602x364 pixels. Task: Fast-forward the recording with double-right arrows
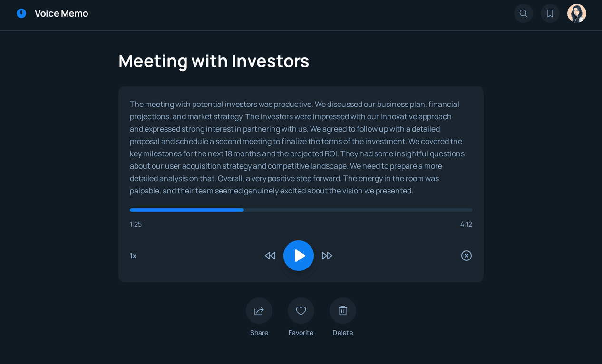tap(327, 256)
